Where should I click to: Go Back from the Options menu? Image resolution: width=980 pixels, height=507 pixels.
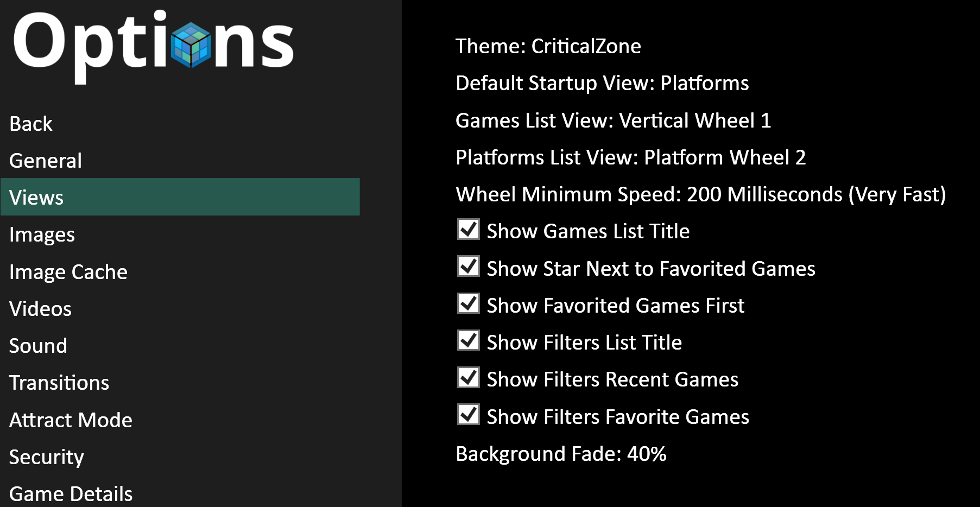coord(31,124)
